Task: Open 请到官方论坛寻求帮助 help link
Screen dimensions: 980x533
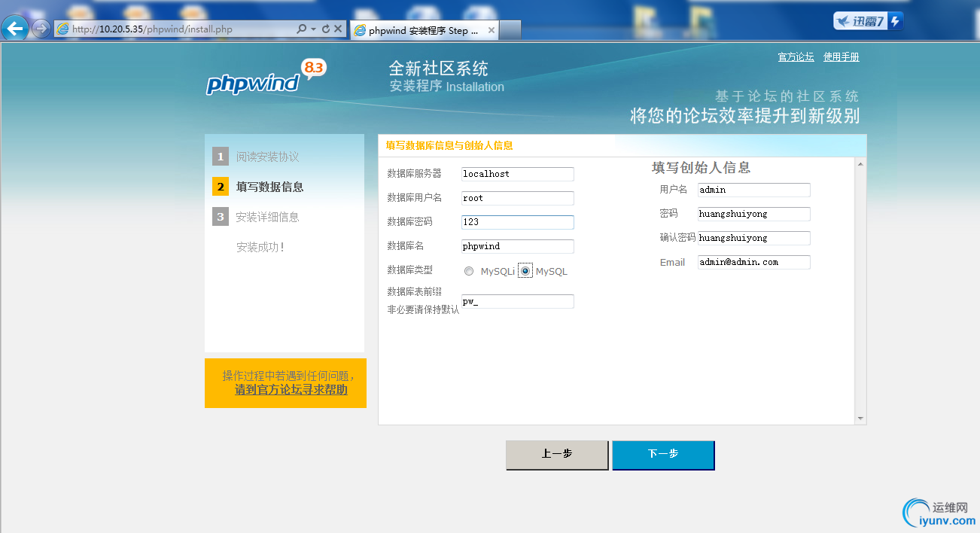Action: 291,390
